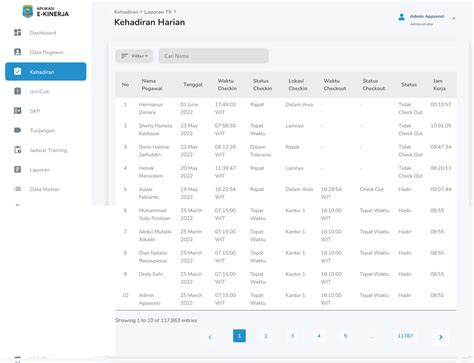The width and height of the screenshot is (474, 363).
Task: Open the SKP menu label
Action: (x=35, y=111)
